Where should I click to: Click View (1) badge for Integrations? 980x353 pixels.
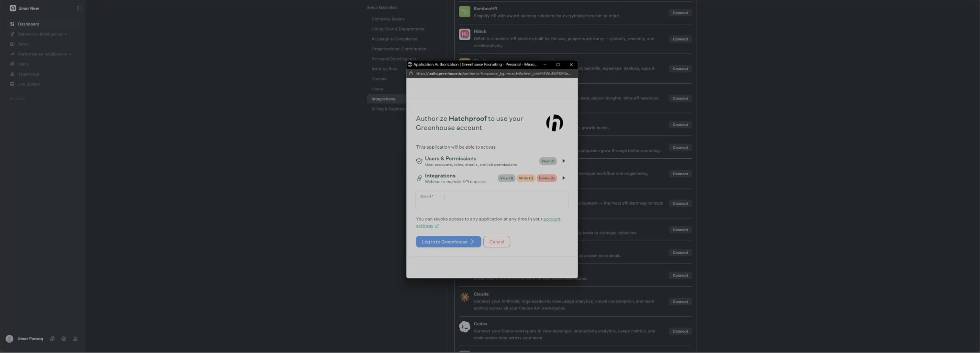tap(506, 178)
